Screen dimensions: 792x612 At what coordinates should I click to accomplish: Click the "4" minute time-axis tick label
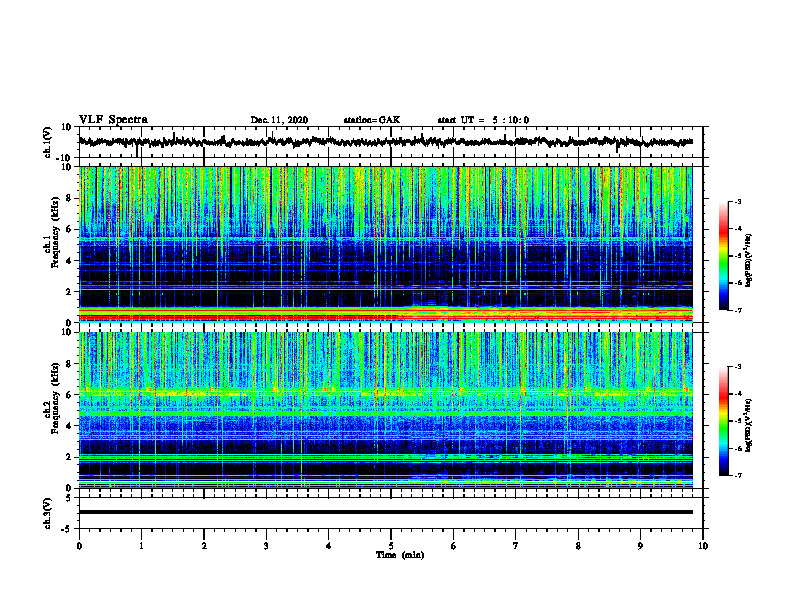pos(329,546)
